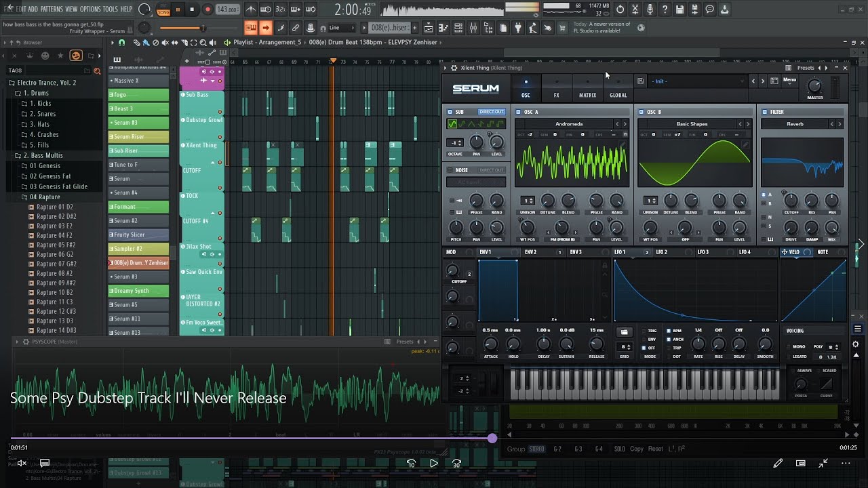Open the one-click audio recording microphone icon
868x488 pixels.
point(650,9)
